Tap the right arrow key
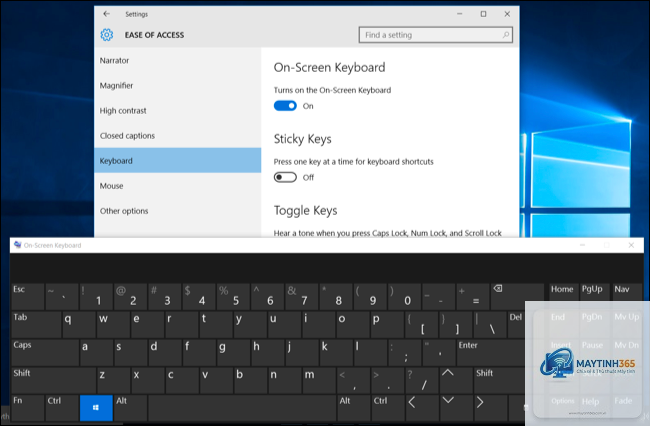 [x=490, y=408]
